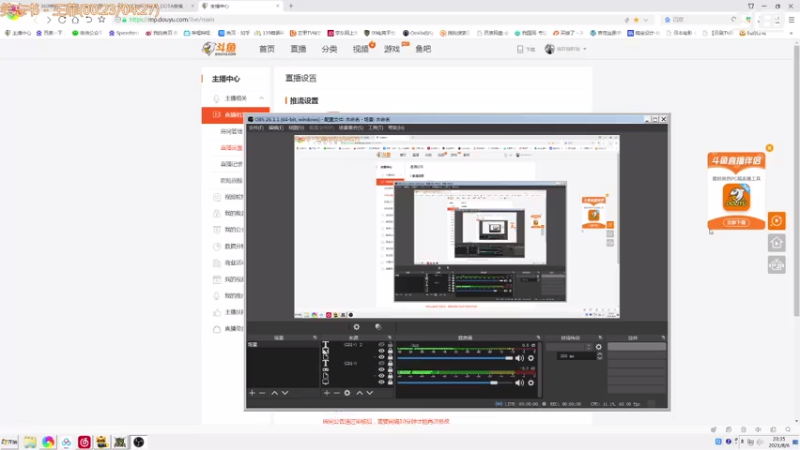The height and width of the screenshot is (450, 800).
Task: Open settings gear of the lower mixer channel
Action: (531, 383)
